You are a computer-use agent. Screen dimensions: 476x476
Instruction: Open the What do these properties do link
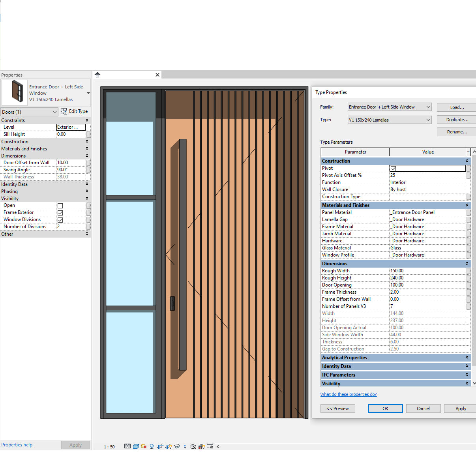[349, 394]
